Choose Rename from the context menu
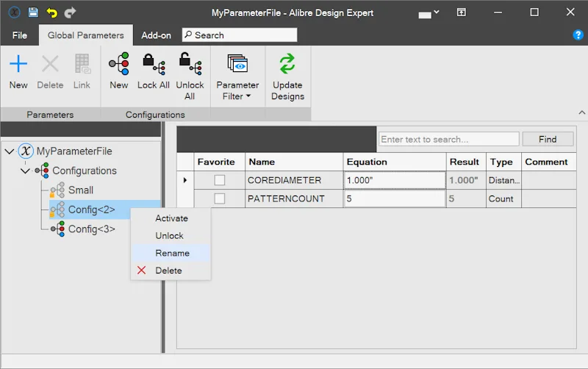The image size is (588, 369). click(x=171, y=253)
